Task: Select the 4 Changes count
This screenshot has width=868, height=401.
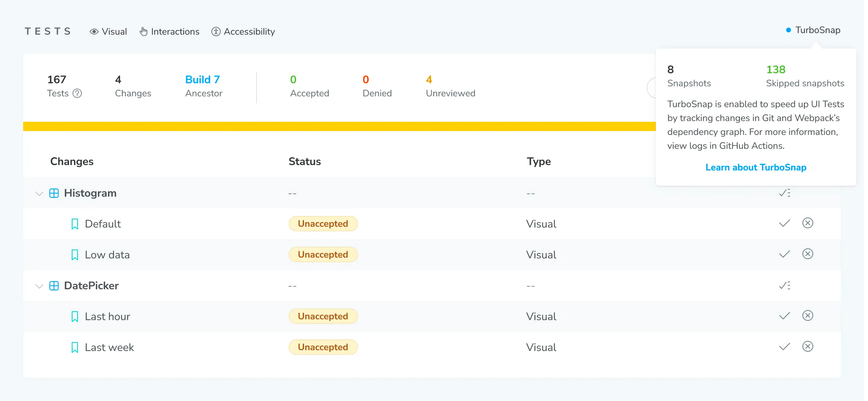Action: click(118, 80)
